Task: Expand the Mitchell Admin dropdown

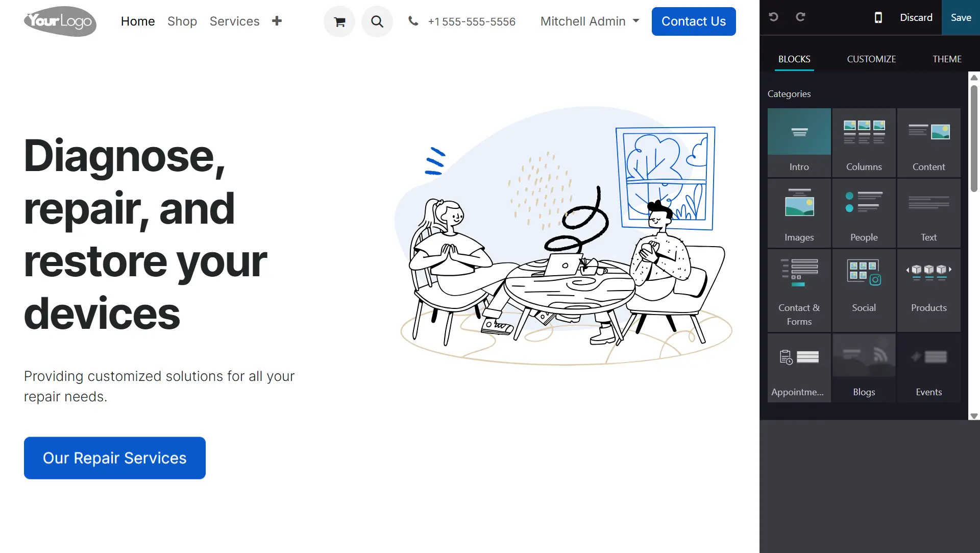Action: [590, 21]
